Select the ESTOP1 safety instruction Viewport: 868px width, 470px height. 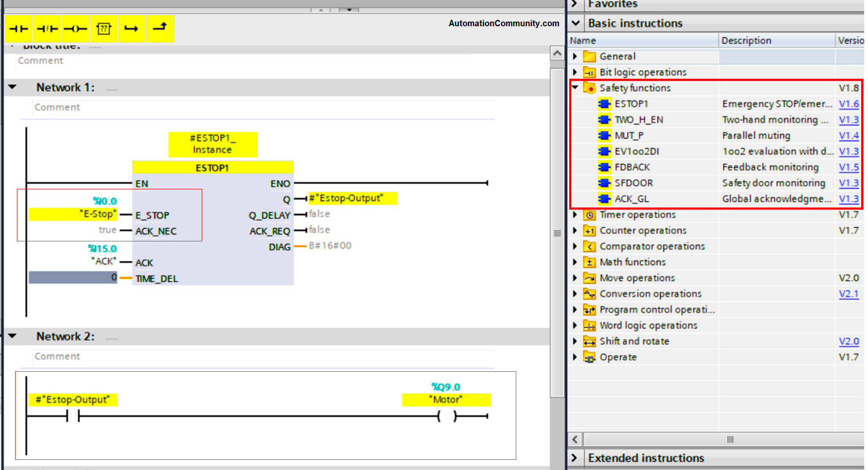point(631,104)
